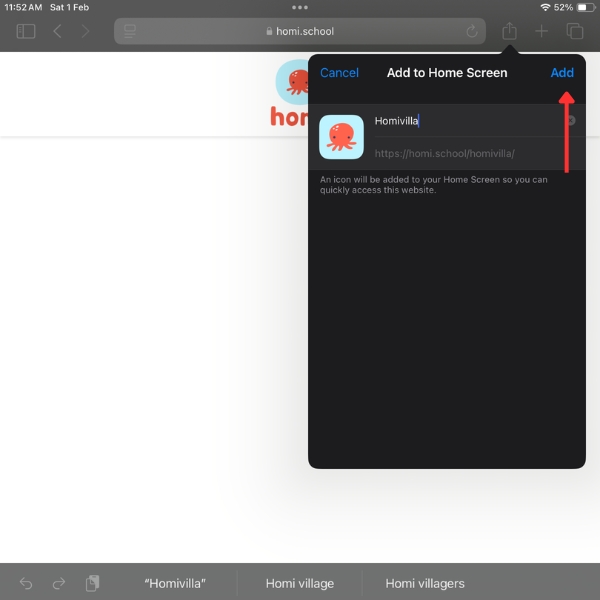Reload the page with the refresh icon

(472, 31)
